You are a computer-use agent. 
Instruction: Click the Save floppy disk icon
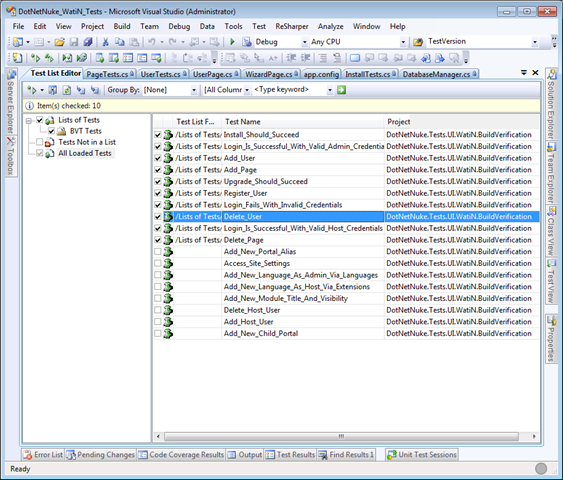74,42
